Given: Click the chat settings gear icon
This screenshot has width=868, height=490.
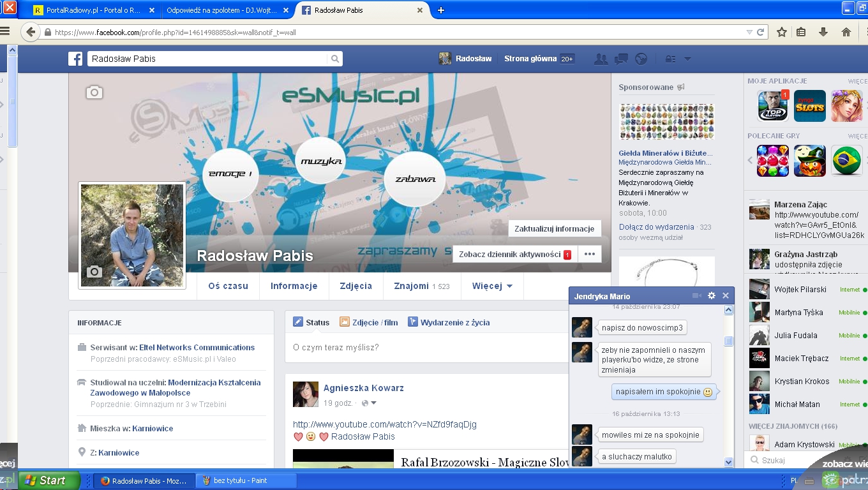Looking at the screenshot, I should [712, 296].
